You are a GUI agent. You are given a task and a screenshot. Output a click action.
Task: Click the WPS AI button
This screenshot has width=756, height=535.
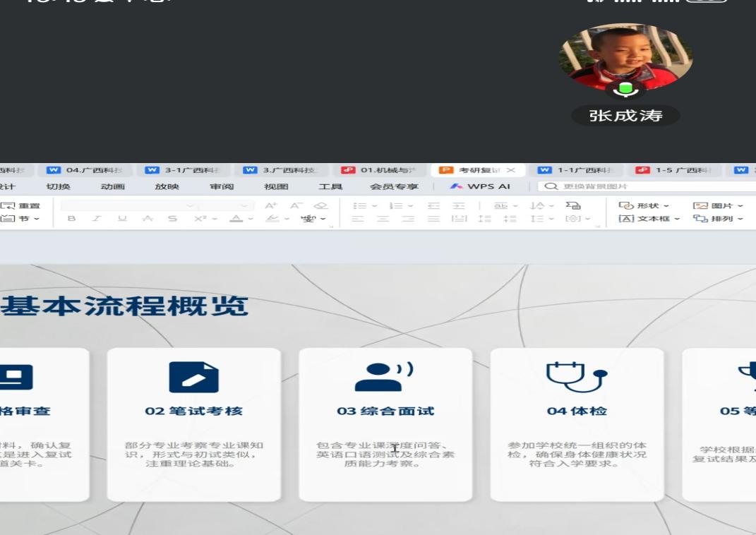pyautogui.click(x=480, y=186)
